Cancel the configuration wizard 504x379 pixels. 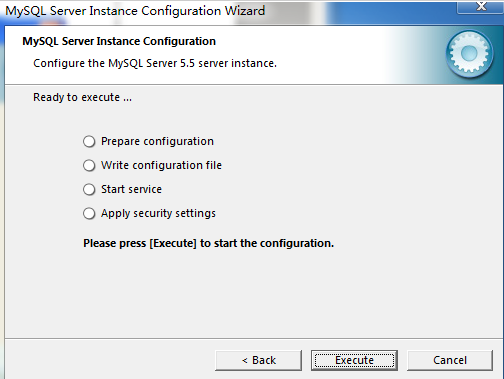click(x=450, y=360)
